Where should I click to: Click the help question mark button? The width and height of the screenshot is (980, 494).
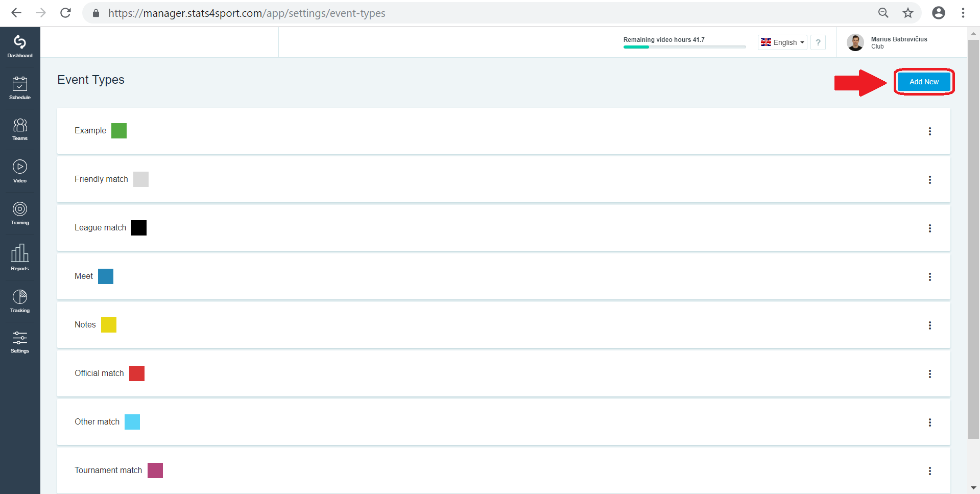pos(818,42)
